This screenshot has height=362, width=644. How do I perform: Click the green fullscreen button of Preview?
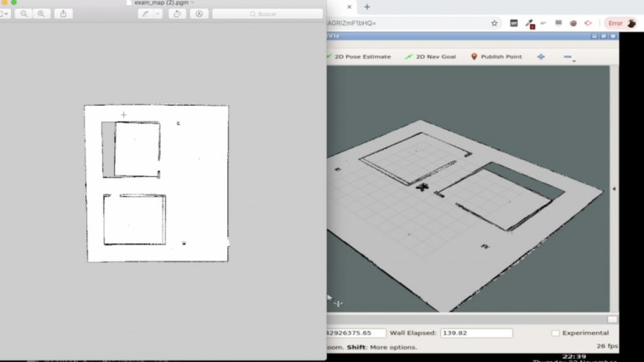[x=13, y=2]
